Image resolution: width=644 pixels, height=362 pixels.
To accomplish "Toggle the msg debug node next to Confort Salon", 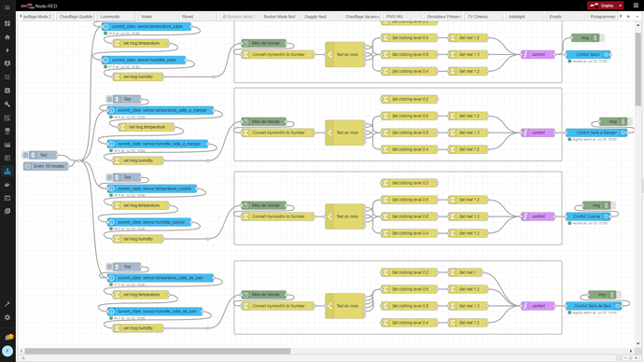I will click(x=602, y=37).
